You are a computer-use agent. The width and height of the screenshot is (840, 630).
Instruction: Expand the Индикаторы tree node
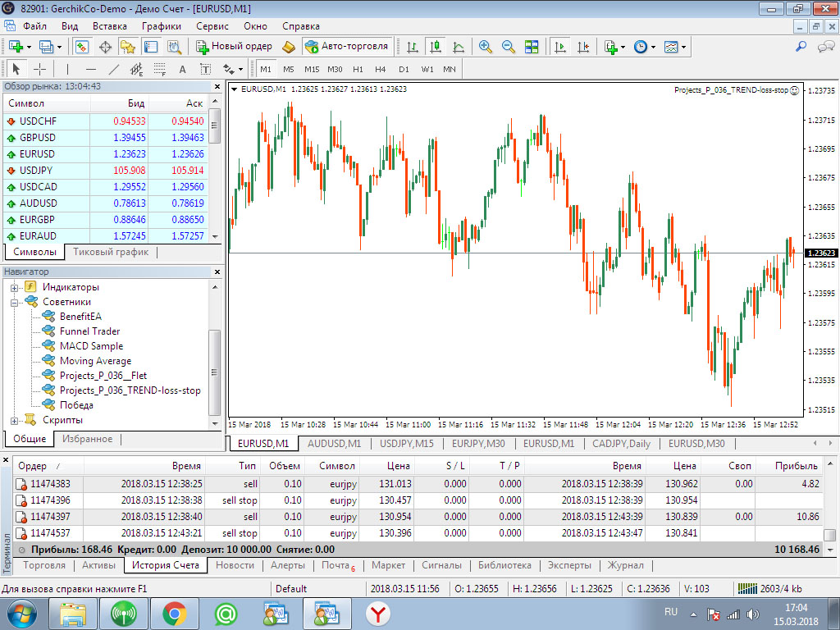click(x=15, y=288)
